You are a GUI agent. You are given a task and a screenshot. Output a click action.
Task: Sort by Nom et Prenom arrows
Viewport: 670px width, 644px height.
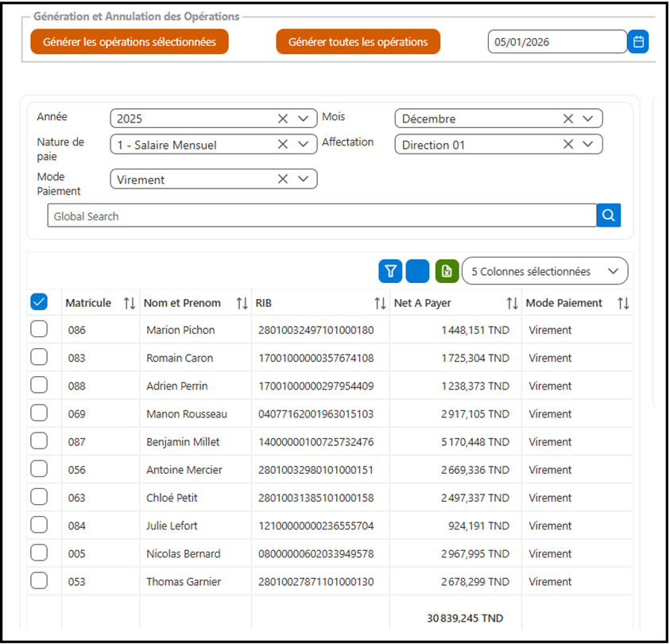point(242,304)
